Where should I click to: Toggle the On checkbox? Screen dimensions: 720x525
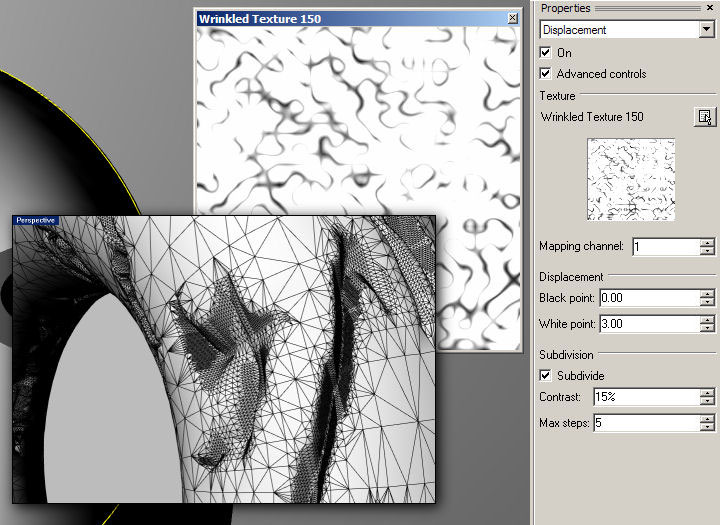(x=545, y=52)
